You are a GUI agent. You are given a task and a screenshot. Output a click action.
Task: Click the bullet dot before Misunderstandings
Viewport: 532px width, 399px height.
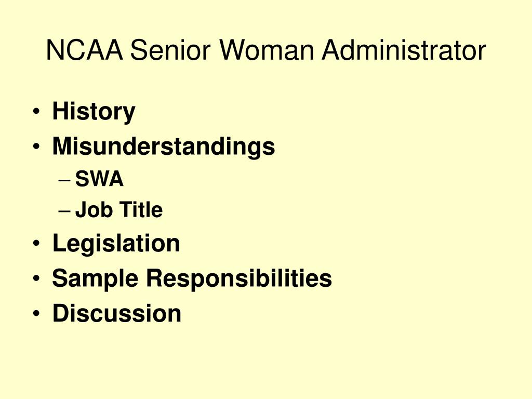point(36,147)
